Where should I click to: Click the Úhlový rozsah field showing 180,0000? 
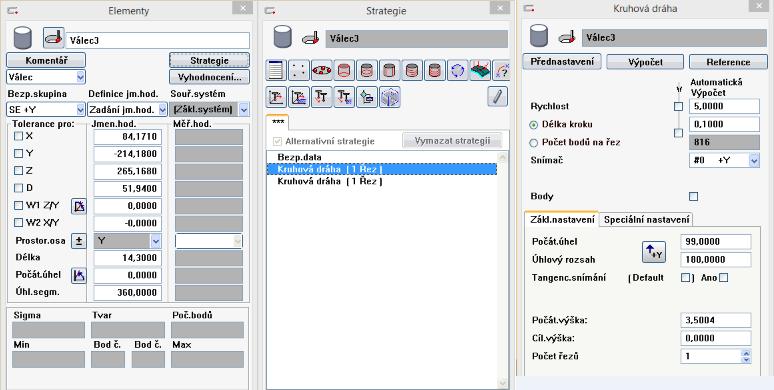coord(716,260)
